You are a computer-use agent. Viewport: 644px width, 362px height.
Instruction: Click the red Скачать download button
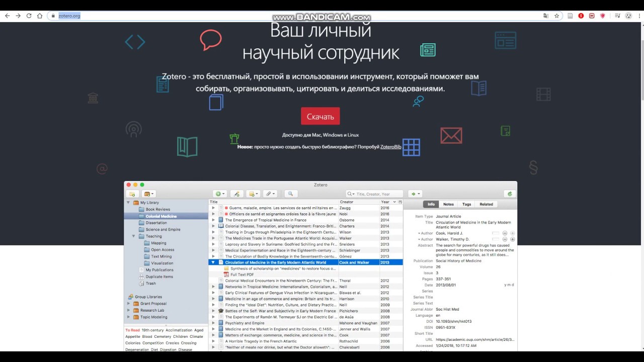click(320, 116)
